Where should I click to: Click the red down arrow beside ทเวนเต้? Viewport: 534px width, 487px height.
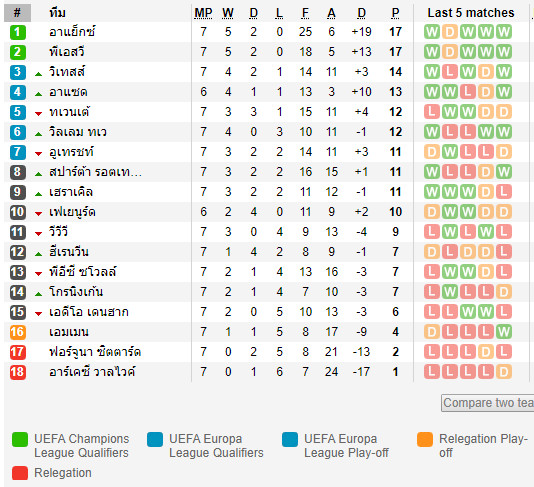38,114
